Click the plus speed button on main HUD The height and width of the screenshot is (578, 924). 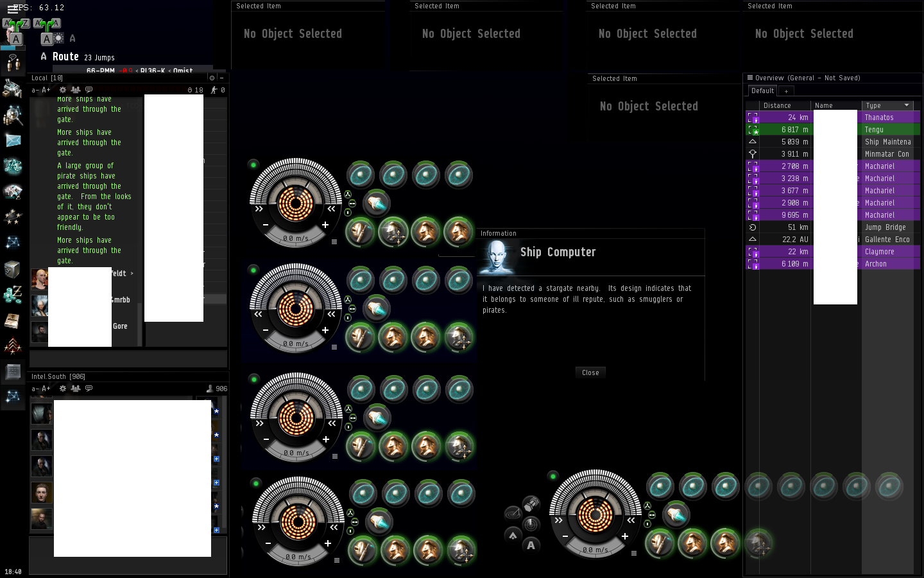(x=625, y=536)
